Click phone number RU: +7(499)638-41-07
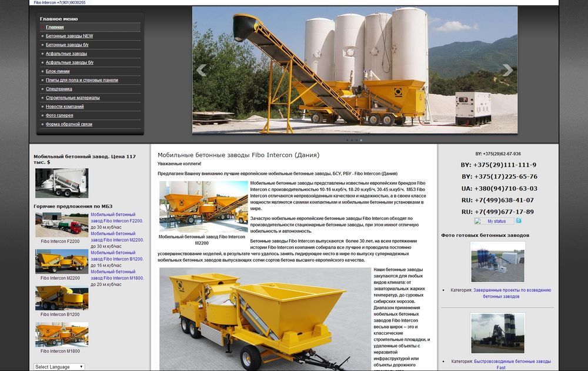588x371 pixels. click(x=497, y=200)
